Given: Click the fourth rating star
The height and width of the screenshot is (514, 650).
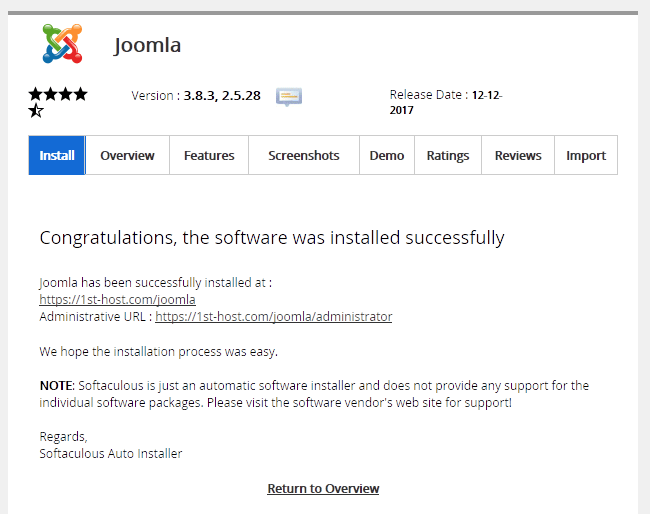Looking at the screenshot, I should [81, 94].
